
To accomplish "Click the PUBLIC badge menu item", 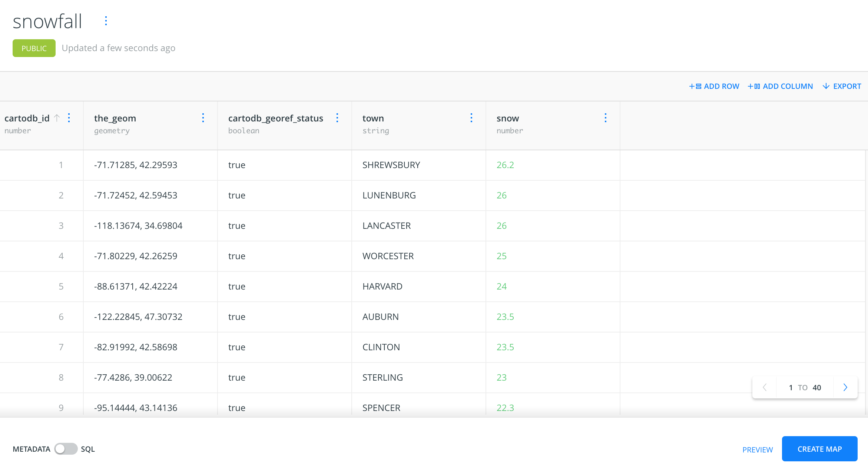I will tap(33, 48).
